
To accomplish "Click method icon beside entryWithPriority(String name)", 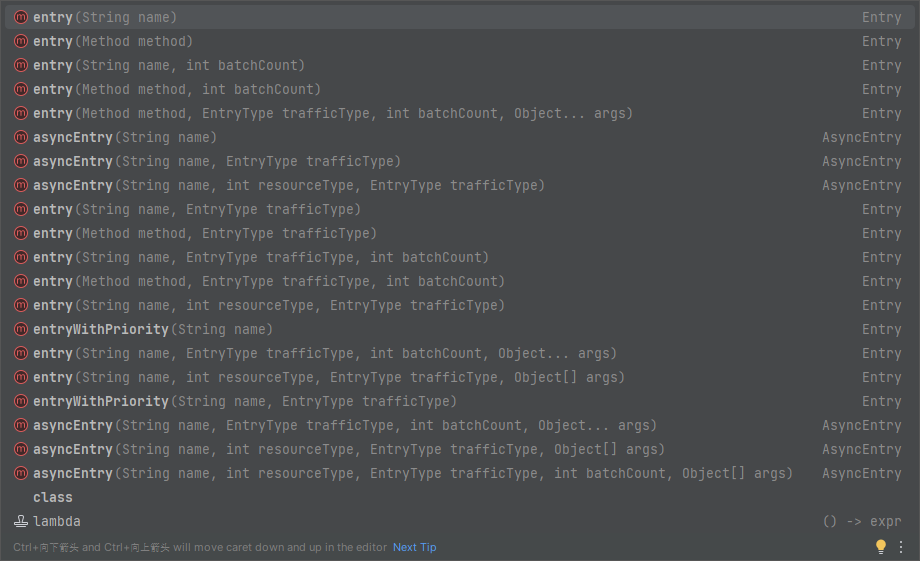I will point(21,329).
